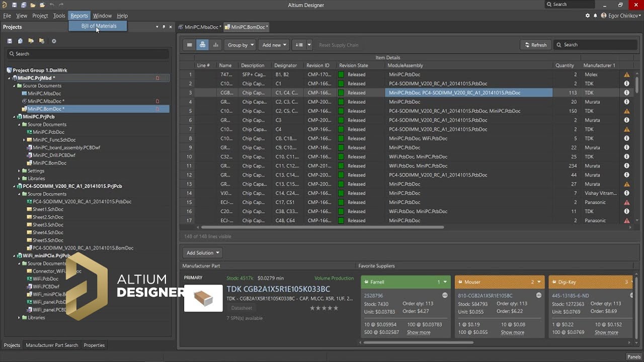The image size is (644, 362).
Task: Click the Redo arrow in the title bar
Action: pos(61,5)
